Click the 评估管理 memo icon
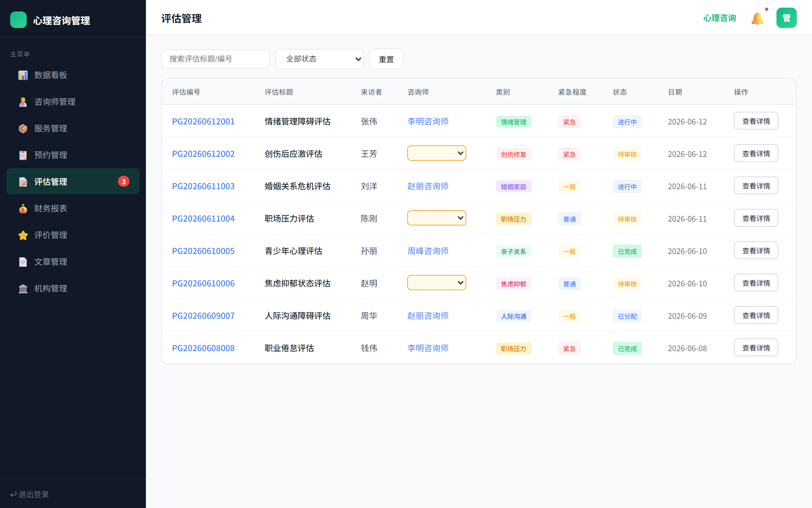Viewport: 812px width, 508px height. (23, 182)
